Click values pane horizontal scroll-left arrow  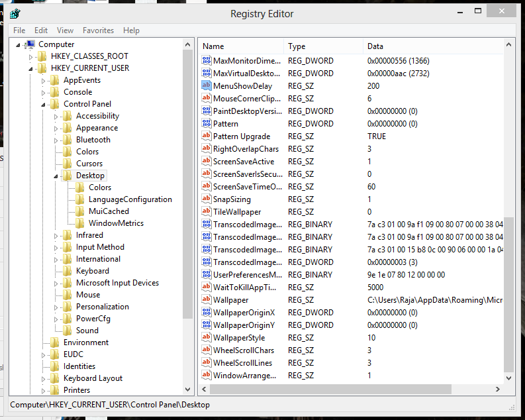coord(204,389)
